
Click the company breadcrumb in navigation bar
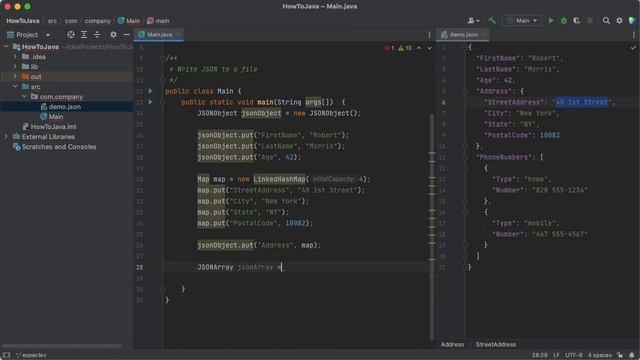pyautogui.click(x=98, y=20)
